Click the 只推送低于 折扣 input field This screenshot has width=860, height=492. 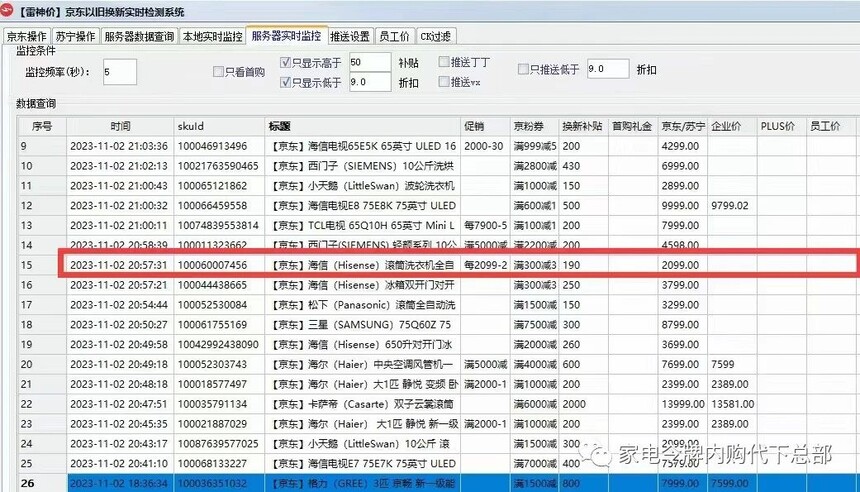tap(608, 69)
